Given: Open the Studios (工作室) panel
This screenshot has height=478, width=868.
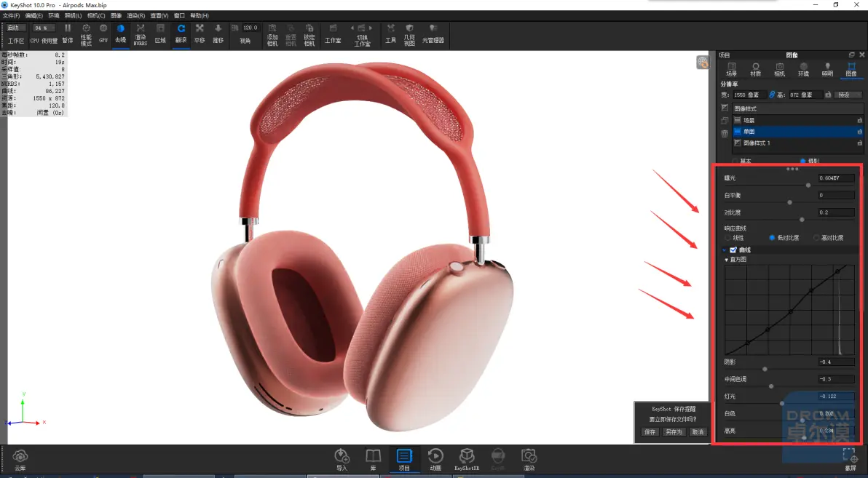Looking at the screenshot, I should [x=333, y=33].
